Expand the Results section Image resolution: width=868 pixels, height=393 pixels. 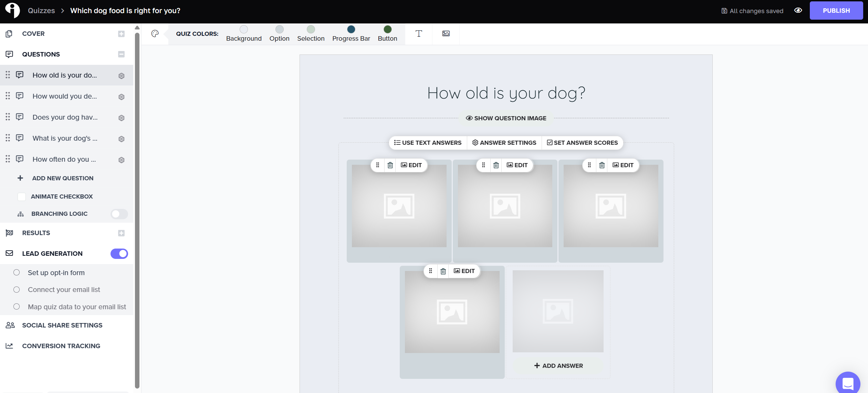[121, 233]
